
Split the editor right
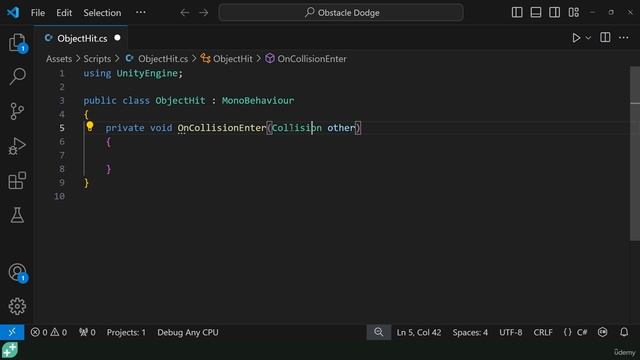point(605,38)
